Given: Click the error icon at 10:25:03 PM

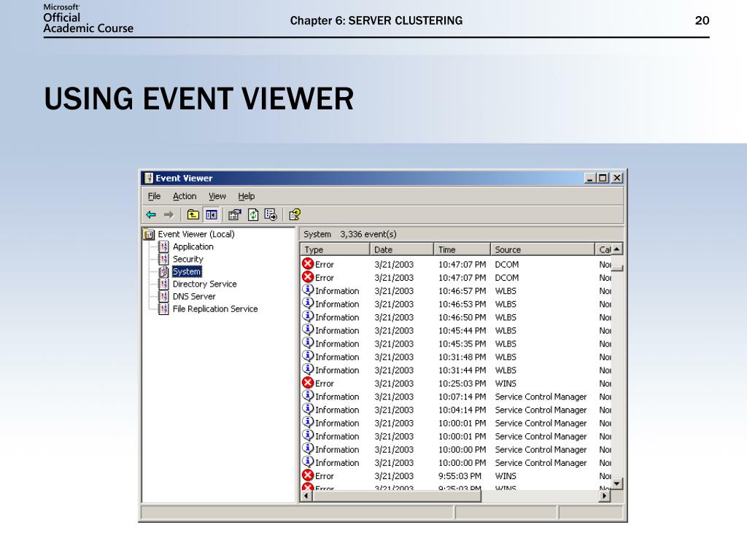Looking at the screenshot, I should coord(308,383).
